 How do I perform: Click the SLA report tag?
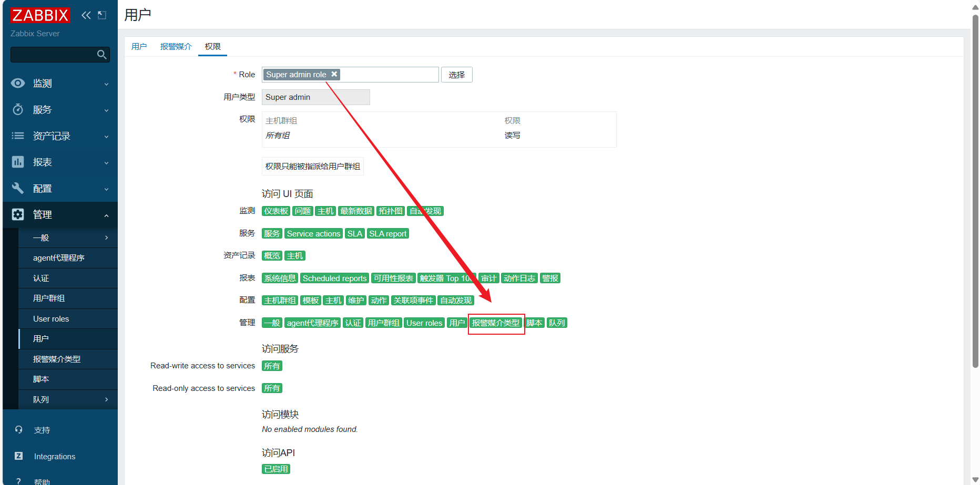coord(387,233)
